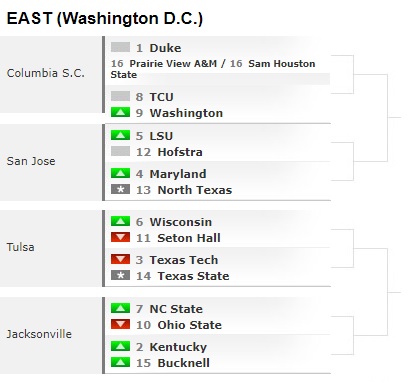Select the Prairie View A&M play-in team

pyautogui.click(x=173, y=63)
